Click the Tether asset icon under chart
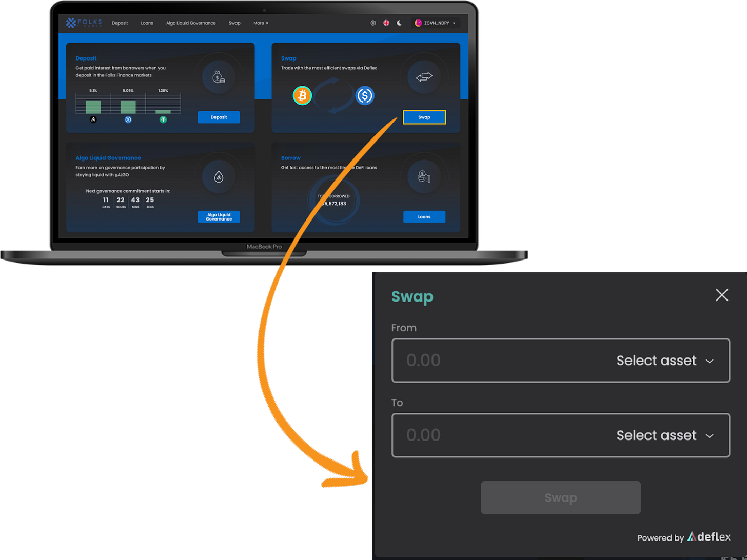Viewport: 747px width, 560px height. pyautogui.click(x=163, y=119)
